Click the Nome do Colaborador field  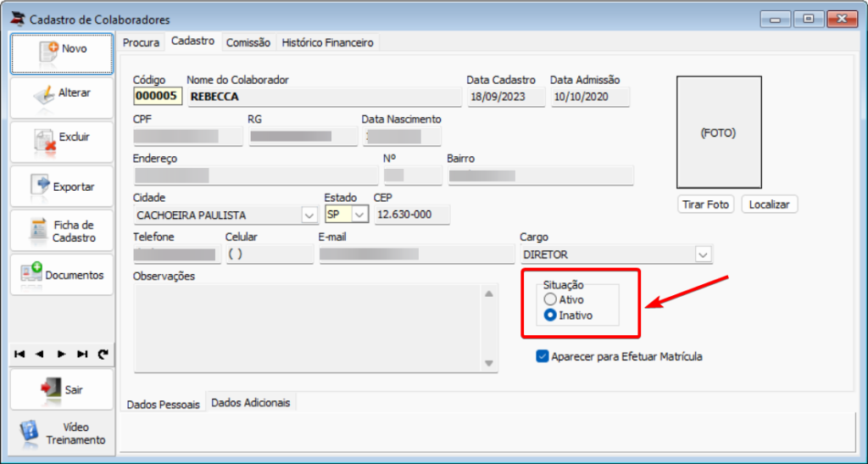[x=325, y=97]
